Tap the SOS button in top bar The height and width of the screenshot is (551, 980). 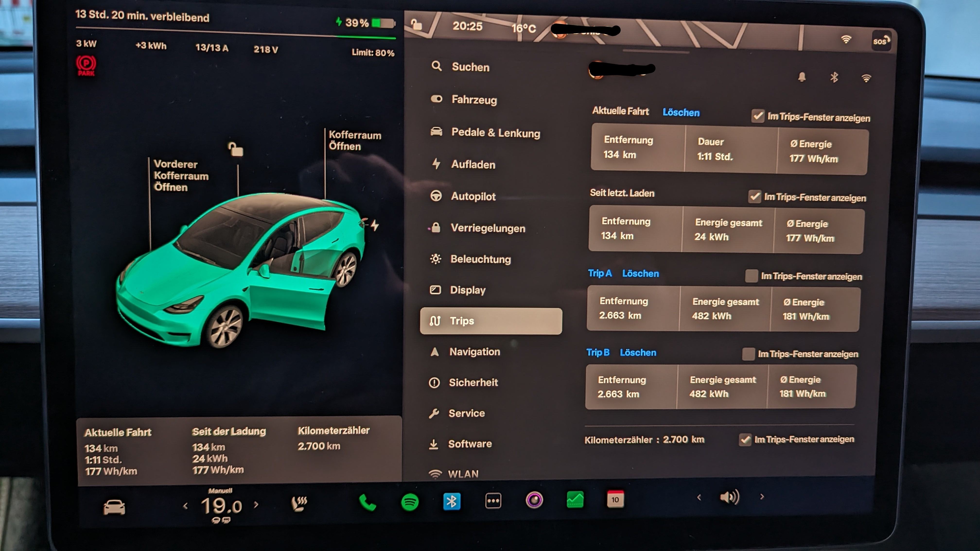881,41
